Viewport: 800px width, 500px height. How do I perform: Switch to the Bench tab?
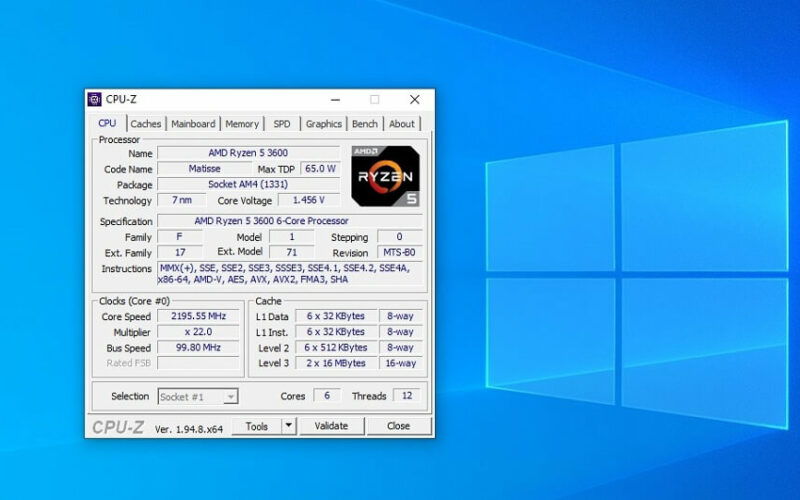365,124
